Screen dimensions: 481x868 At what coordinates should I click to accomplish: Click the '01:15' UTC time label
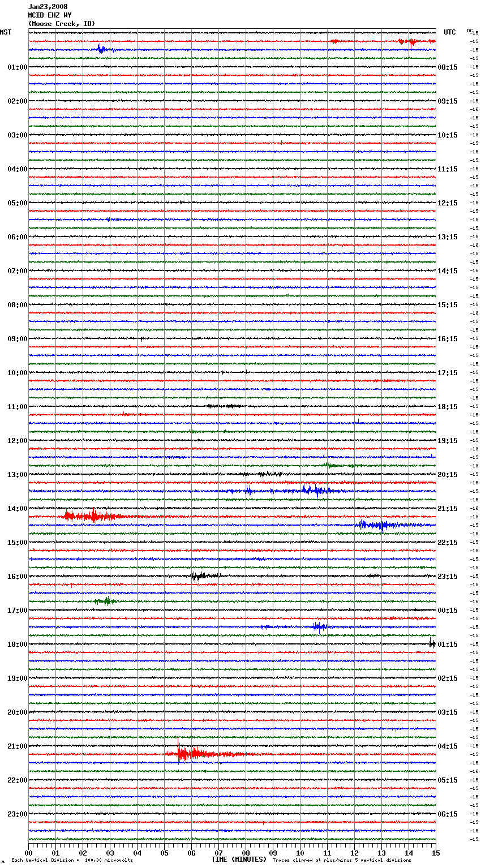coord(448,644)
